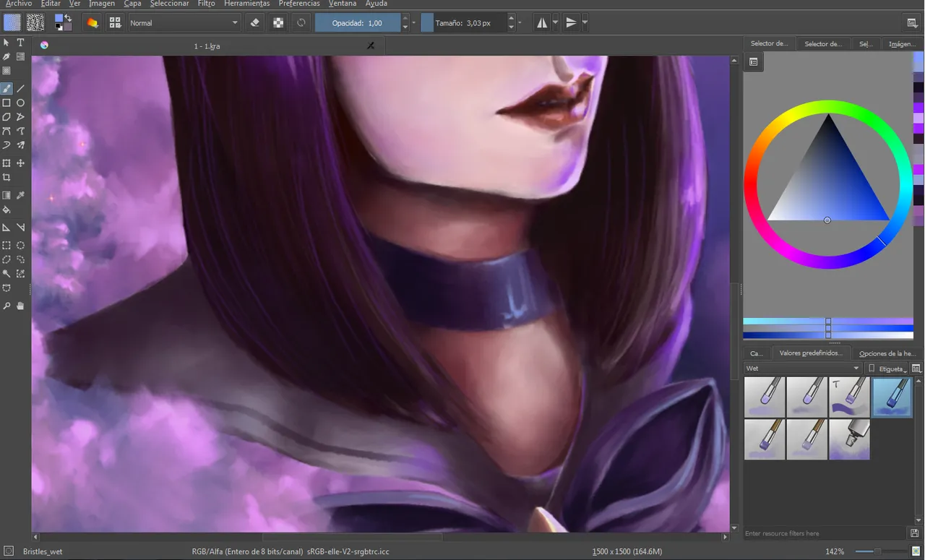Screen dimensions: 925x560
Task: Select the Bezier curve tool
Action: tap(7, 131)
